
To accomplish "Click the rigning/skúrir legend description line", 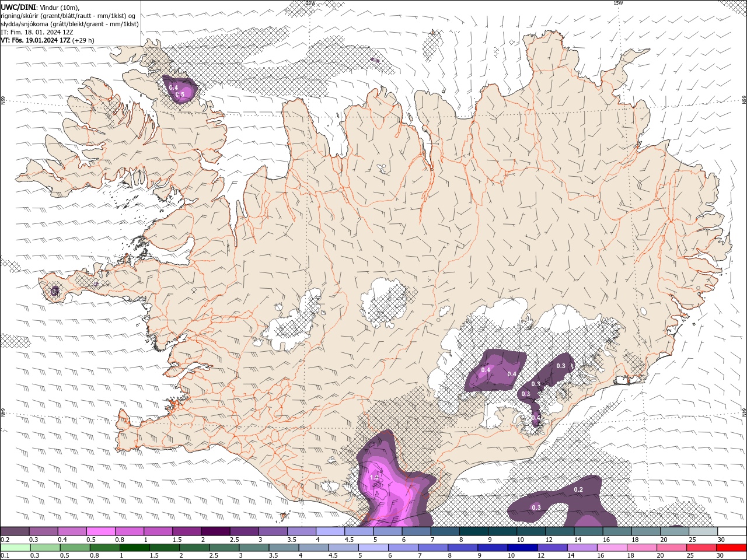I will (x=69, y=16).
